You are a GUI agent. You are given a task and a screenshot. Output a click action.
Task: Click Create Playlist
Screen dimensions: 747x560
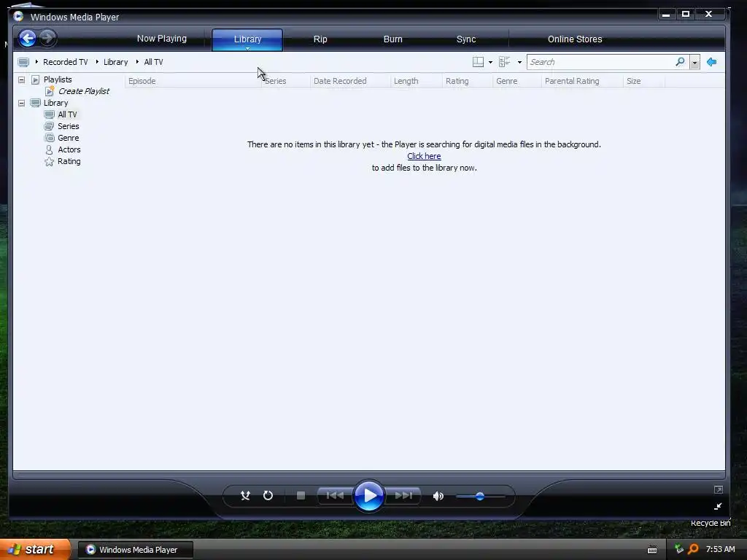click(83, 91)
